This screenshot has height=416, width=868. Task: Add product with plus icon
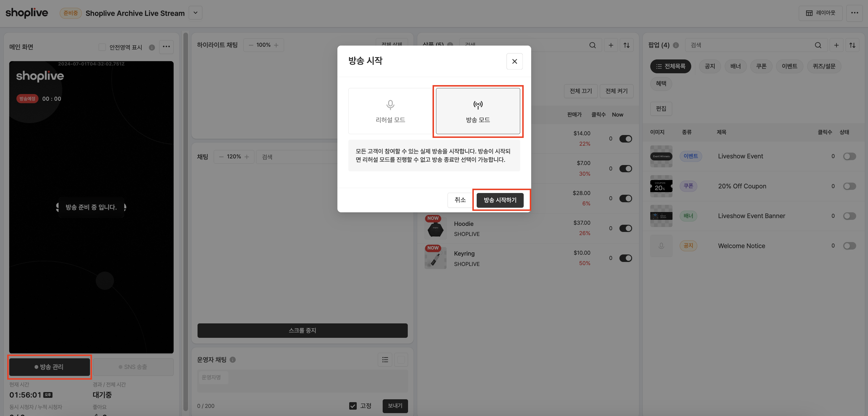point(611,45)
